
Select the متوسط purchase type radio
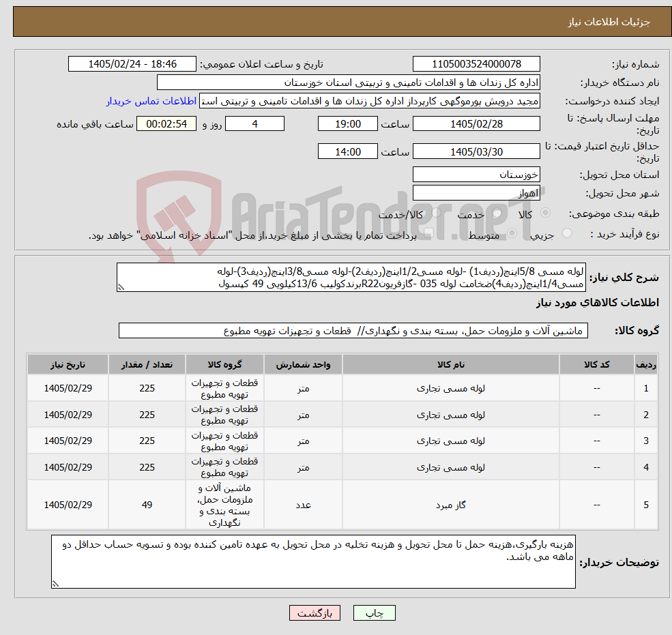point(512,233)
